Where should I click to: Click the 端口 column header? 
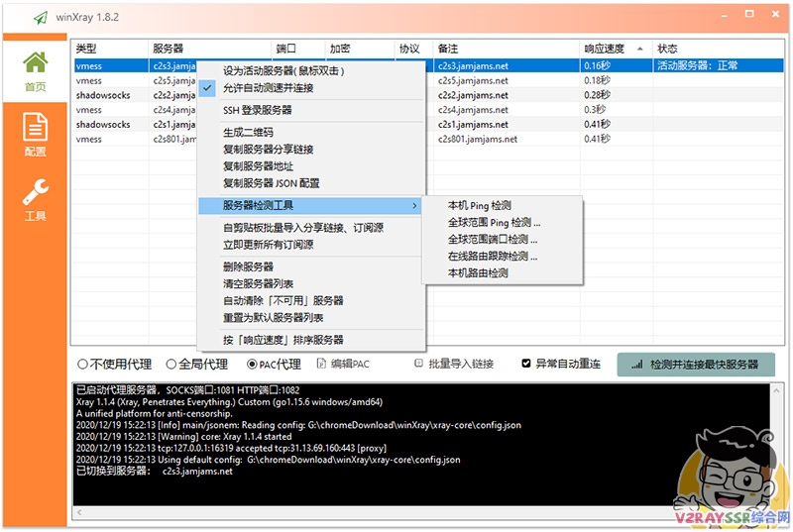tap(298, 49)
